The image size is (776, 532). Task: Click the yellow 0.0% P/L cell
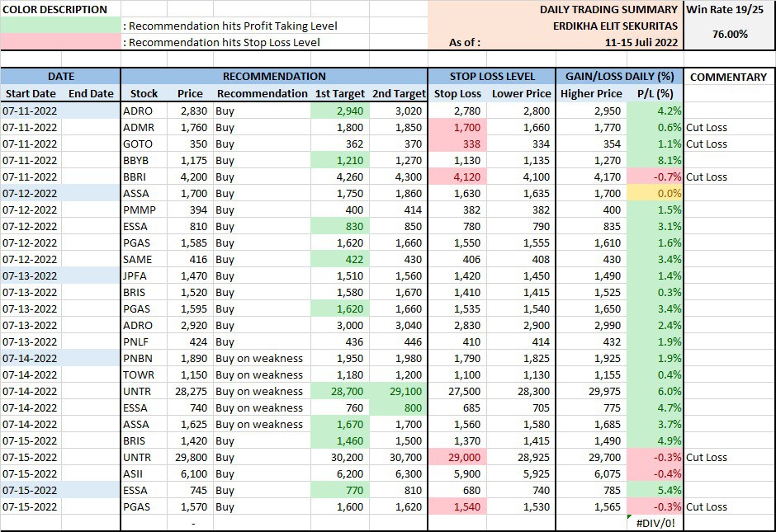[x=655, y=193]
